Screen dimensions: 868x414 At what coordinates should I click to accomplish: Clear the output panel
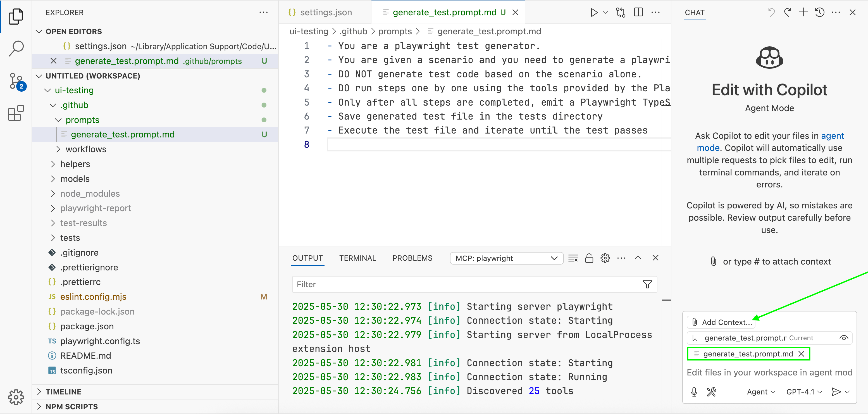(x=573, y=258)
